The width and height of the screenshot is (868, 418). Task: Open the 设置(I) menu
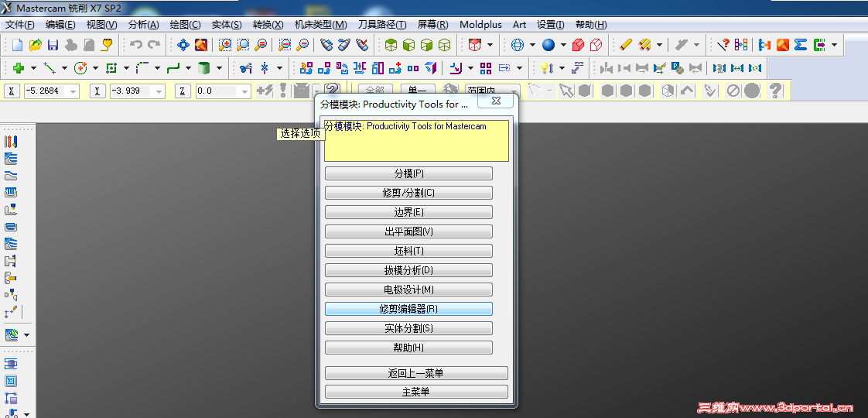tap(551, 24)
